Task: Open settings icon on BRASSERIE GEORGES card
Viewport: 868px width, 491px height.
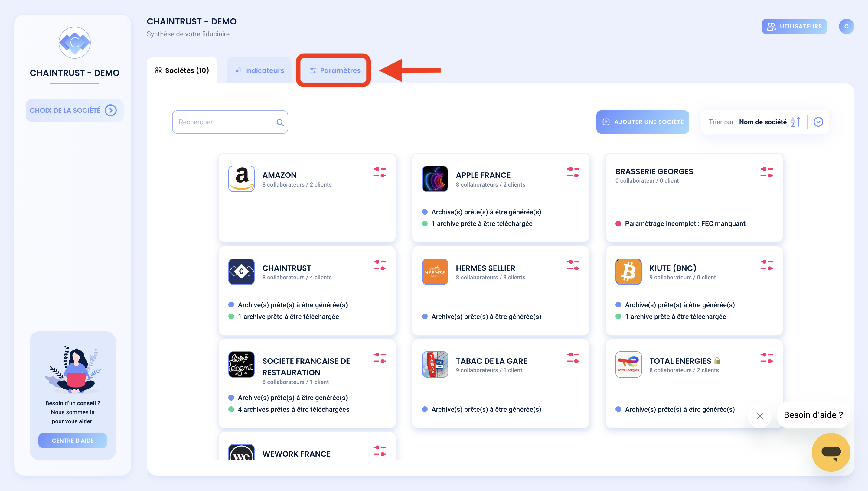Action: (766, 172)
